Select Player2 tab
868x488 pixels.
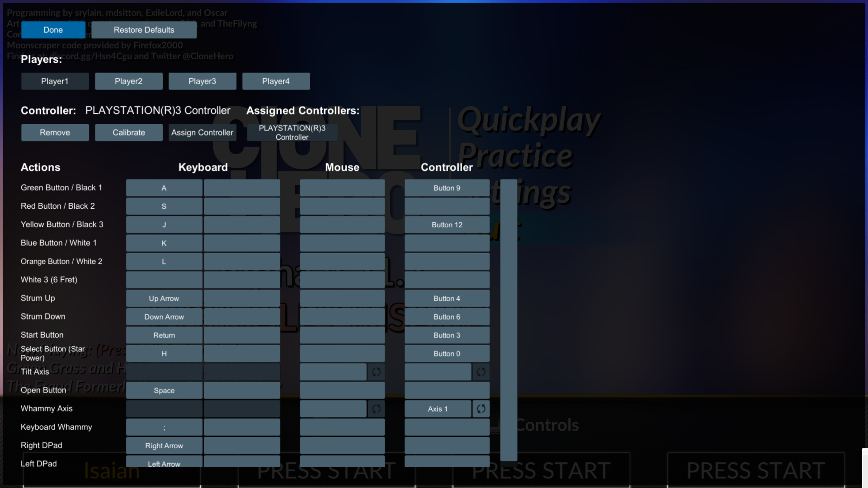pyautogui.click(x=128, y=80)
